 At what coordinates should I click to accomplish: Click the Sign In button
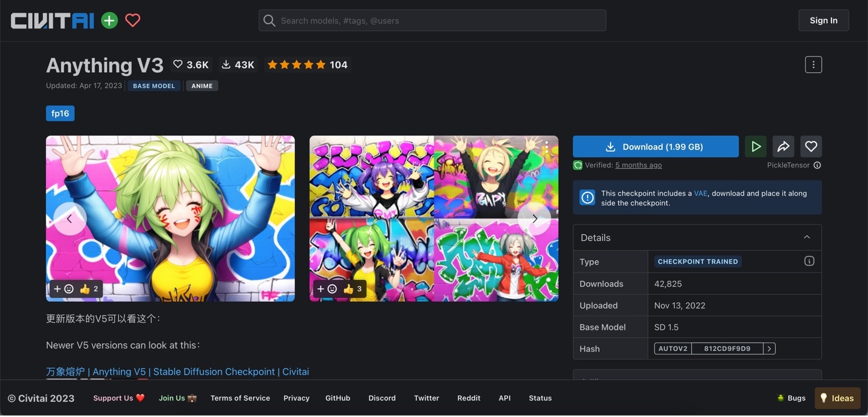coord(823,21)
